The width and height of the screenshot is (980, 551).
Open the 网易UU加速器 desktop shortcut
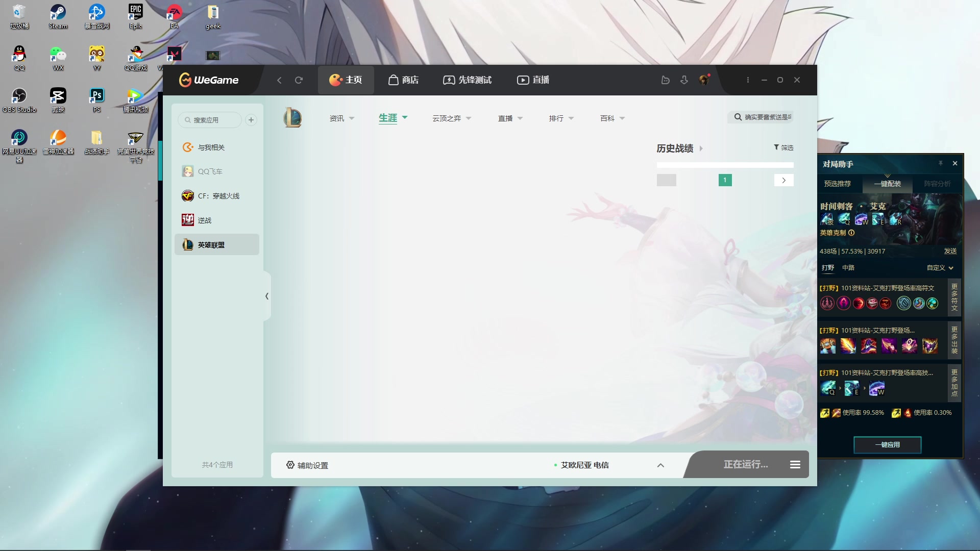pyautogui.click(x=19, y=146)
